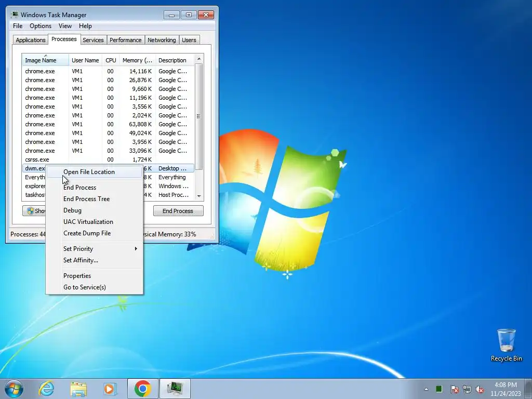Choose Open File Location in context menu

(x=95, y=172)
